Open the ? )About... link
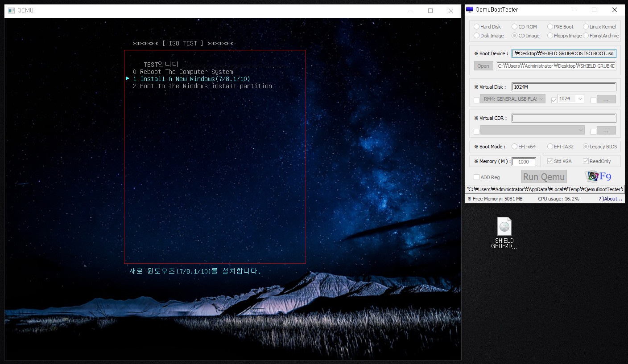Image resolution: width=628 pixels, height=364 pixels. coord(611,199)
